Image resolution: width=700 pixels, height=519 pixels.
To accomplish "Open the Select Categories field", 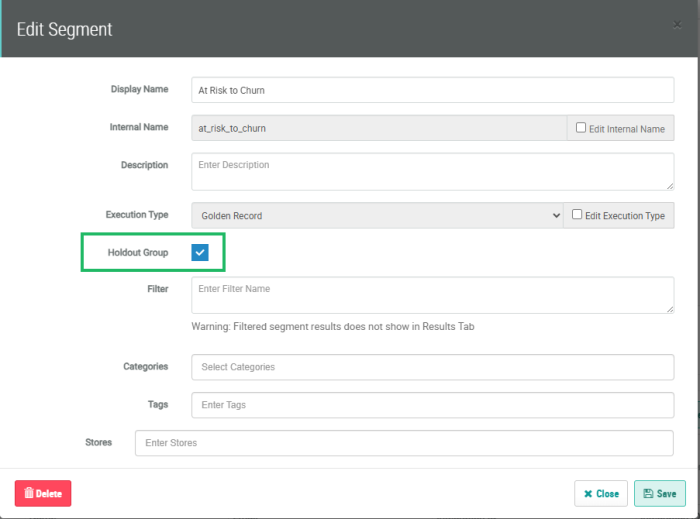I will click(432, 367).
